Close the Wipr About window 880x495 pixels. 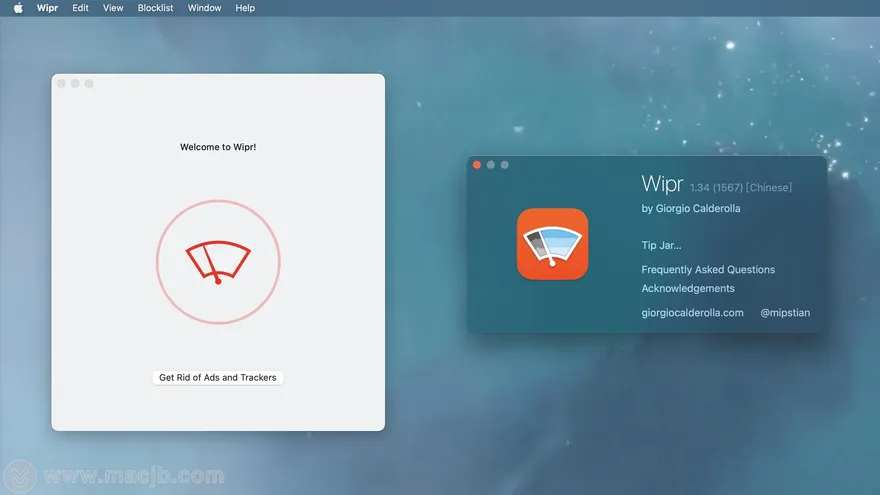(x=477, y=165)
